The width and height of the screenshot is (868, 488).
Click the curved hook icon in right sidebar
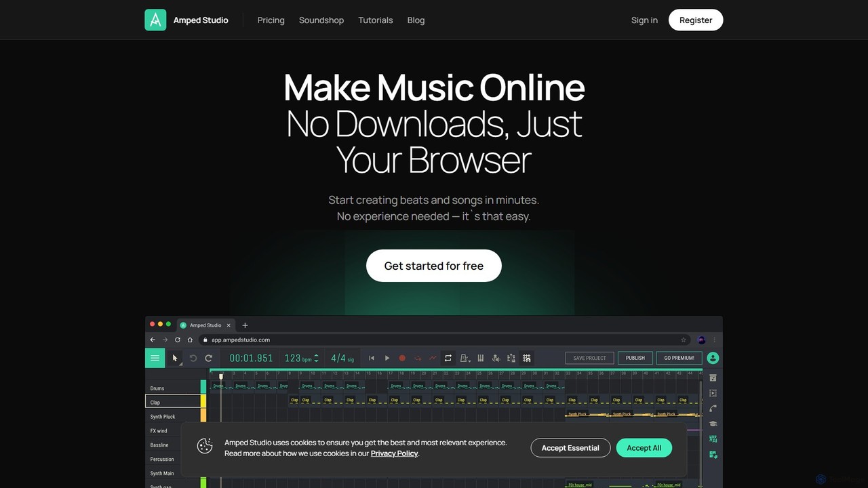[x=713, y=409]
